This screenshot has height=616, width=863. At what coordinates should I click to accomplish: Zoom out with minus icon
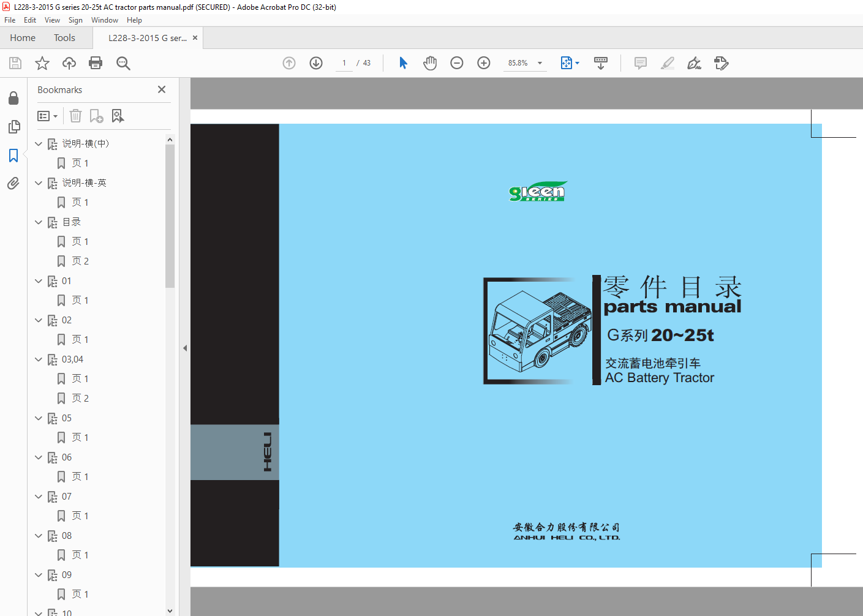coord(457,63)
